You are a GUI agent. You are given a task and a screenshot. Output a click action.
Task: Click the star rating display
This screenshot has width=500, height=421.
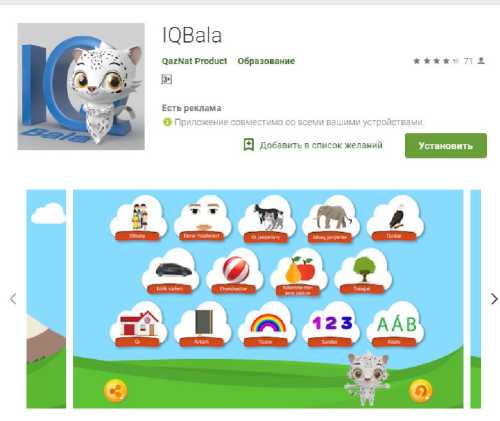[x=436, y=61]
